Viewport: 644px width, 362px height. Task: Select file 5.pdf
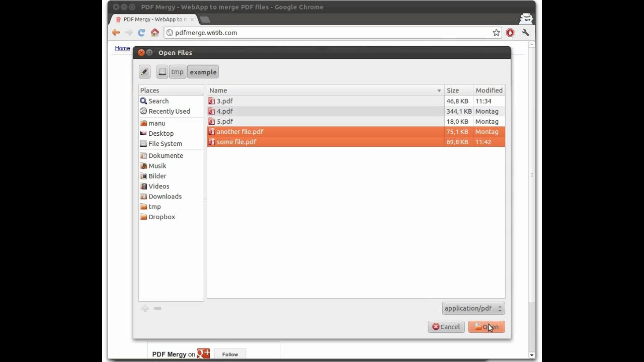coord(356,121)
